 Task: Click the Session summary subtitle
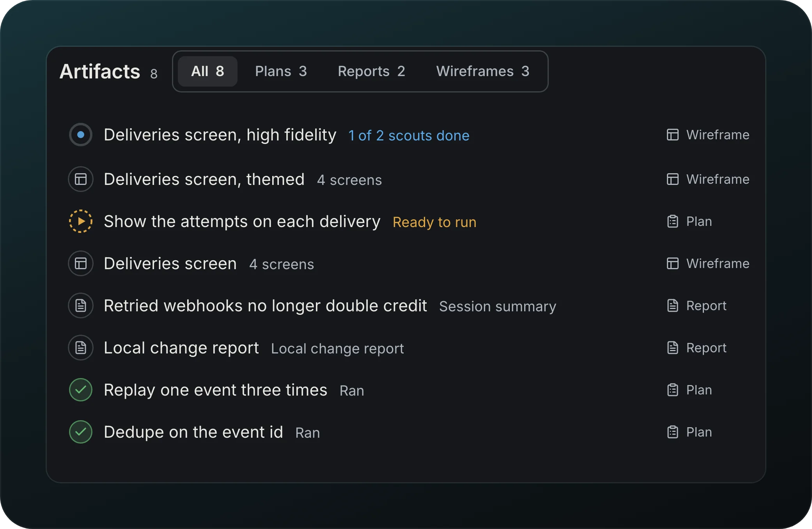pyautogui.click(x=498, y=306)
